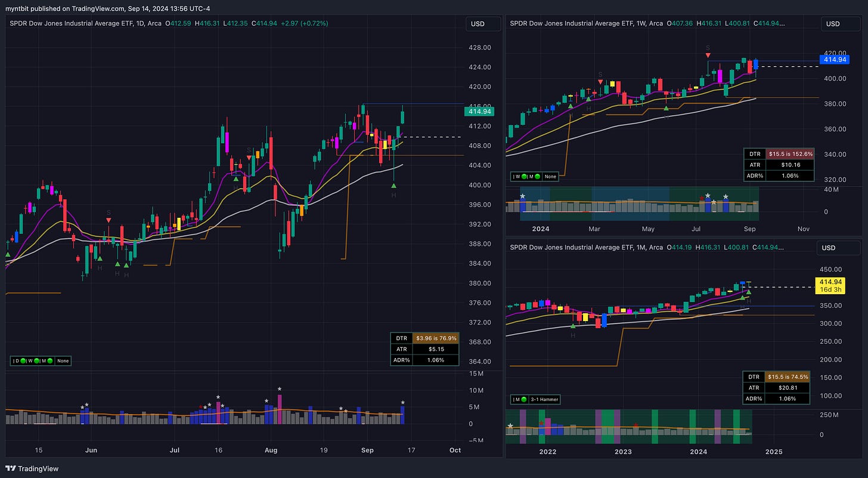Click the Mar label on weekly time axis

594,229
